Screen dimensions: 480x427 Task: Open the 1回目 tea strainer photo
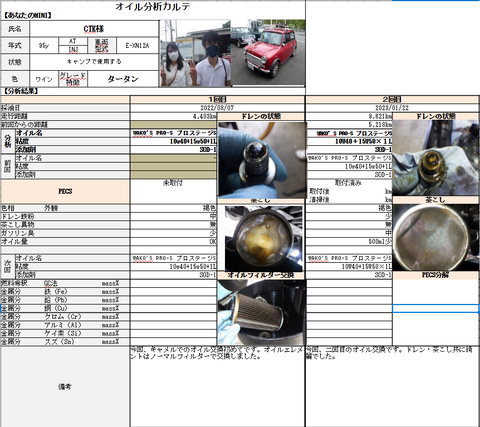click(x=263, y=238)
